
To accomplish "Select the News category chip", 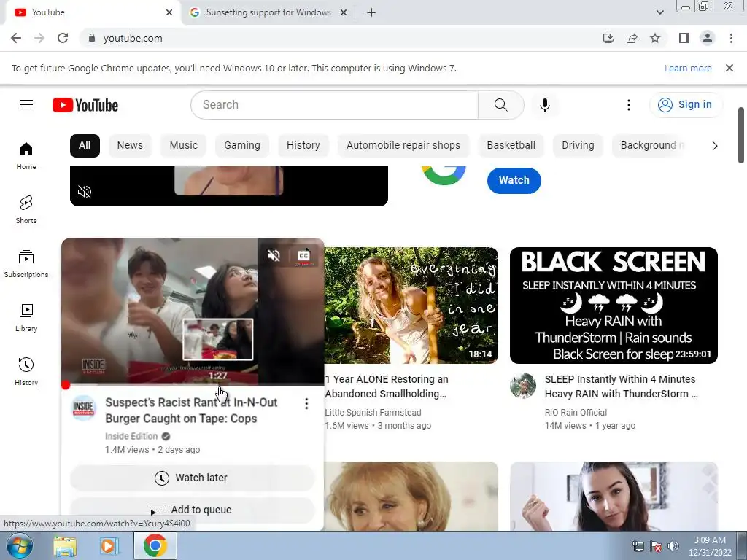I will point(130,146).
